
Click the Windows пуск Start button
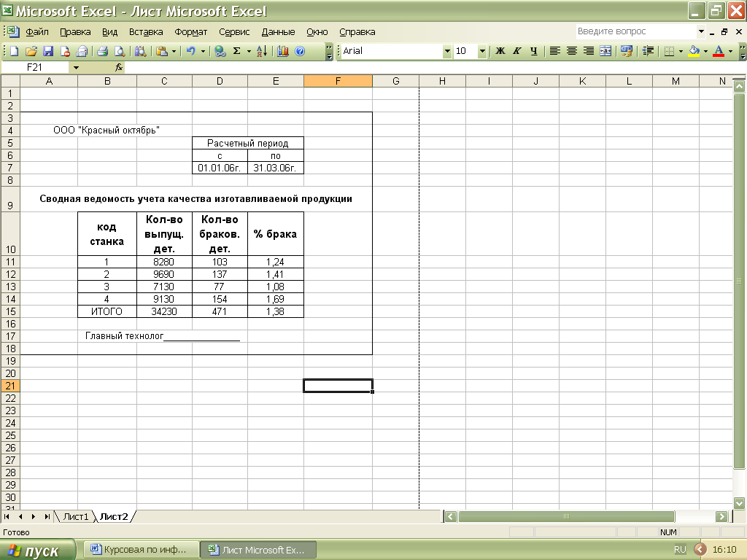click(x=38, y=551)
